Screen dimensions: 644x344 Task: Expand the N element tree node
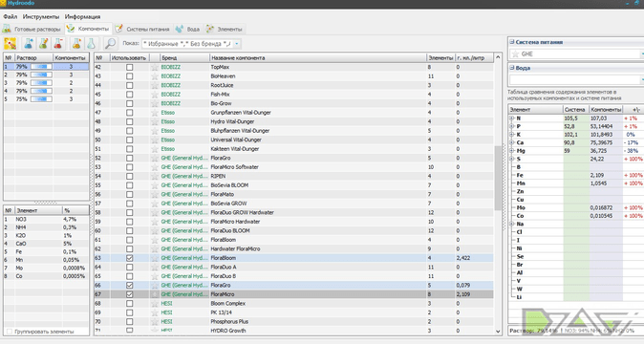click(x=512, y=118)
